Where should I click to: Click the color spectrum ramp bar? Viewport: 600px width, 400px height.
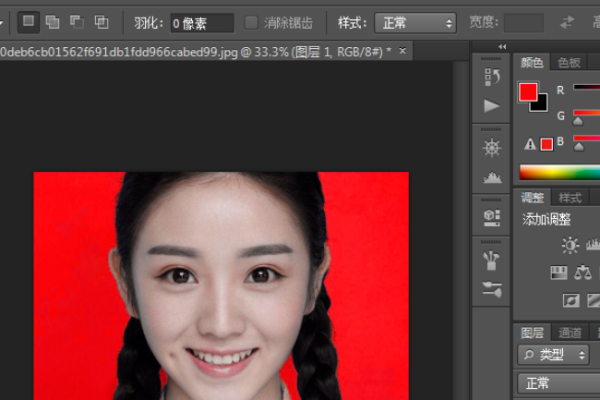(x=559, y=172)
